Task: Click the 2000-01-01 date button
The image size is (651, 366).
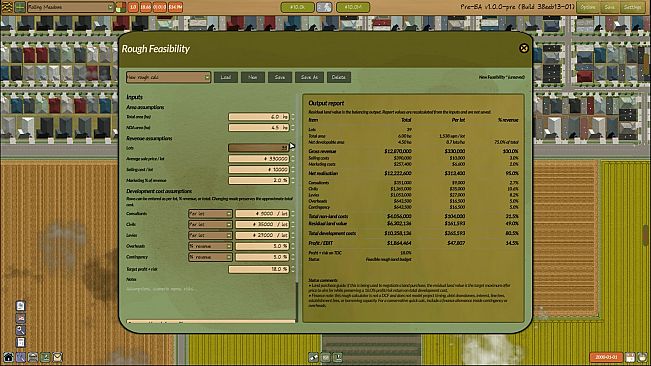Action: (606, 357)
